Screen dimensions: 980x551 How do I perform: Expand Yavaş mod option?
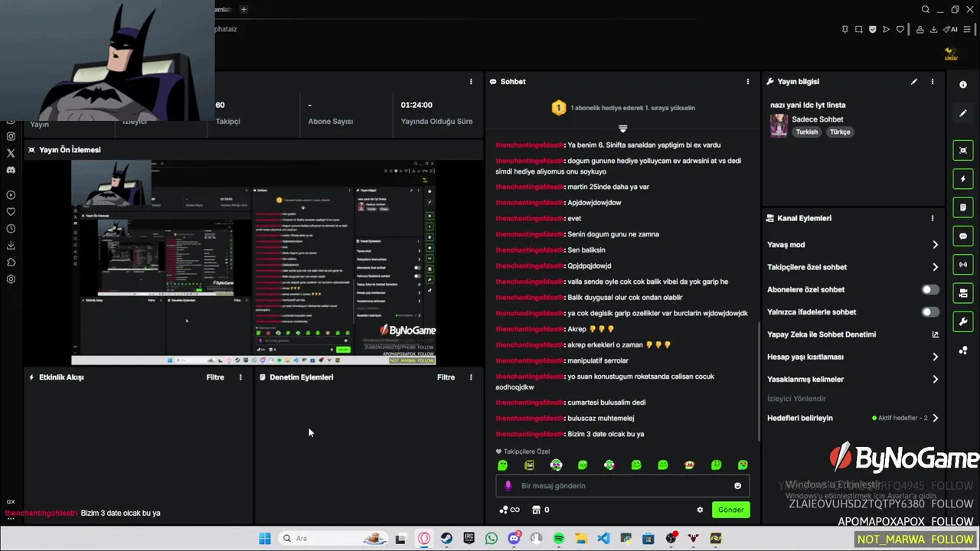(x=935, y=245)
